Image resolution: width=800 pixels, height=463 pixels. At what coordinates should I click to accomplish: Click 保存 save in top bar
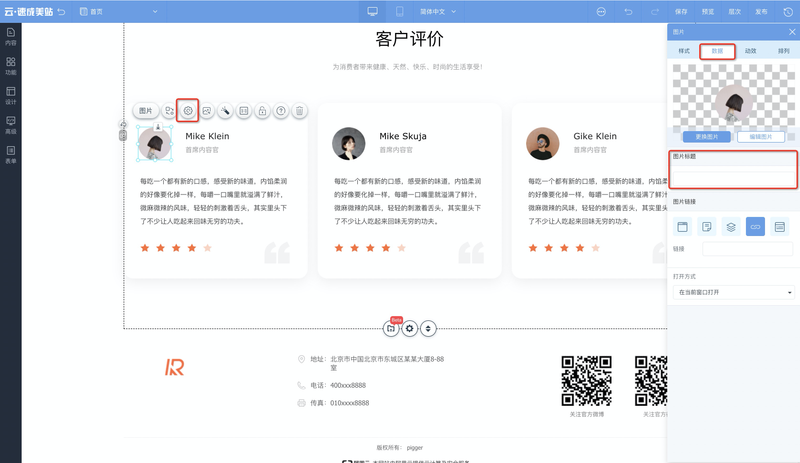pos(681,11)
